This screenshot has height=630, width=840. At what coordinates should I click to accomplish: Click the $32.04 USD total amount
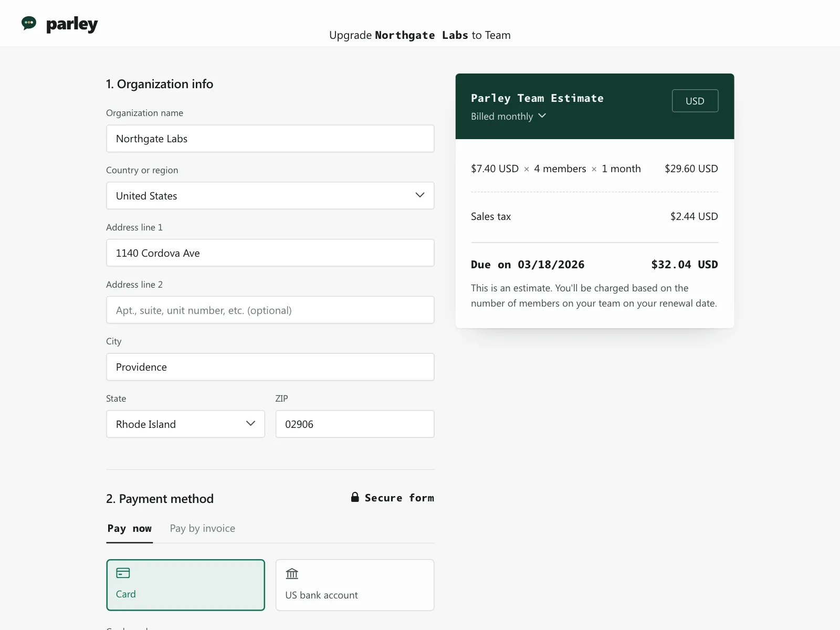[x=685, y=265]
